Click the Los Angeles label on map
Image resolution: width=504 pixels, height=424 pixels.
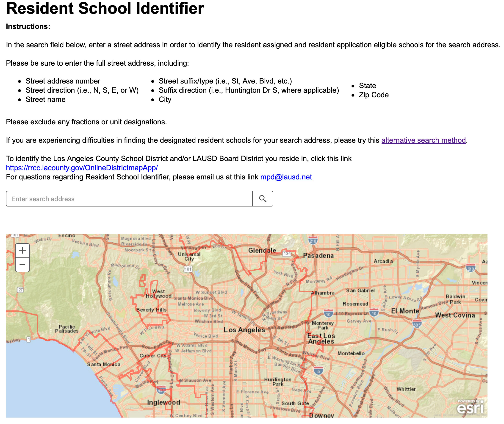[245, 330]
